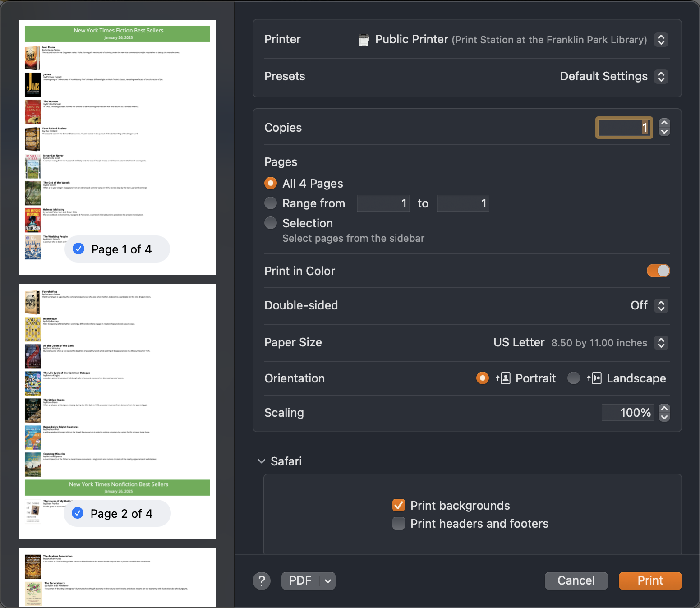Click the printer icon beside Public Printer
Screen dimensions: 700x608
(x=364, y=40)
